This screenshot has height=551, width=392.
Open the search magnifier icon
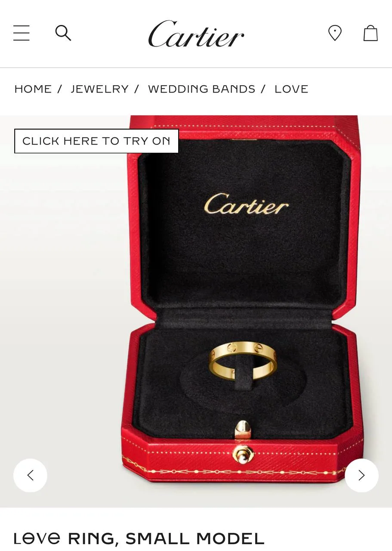pos(63,33)
